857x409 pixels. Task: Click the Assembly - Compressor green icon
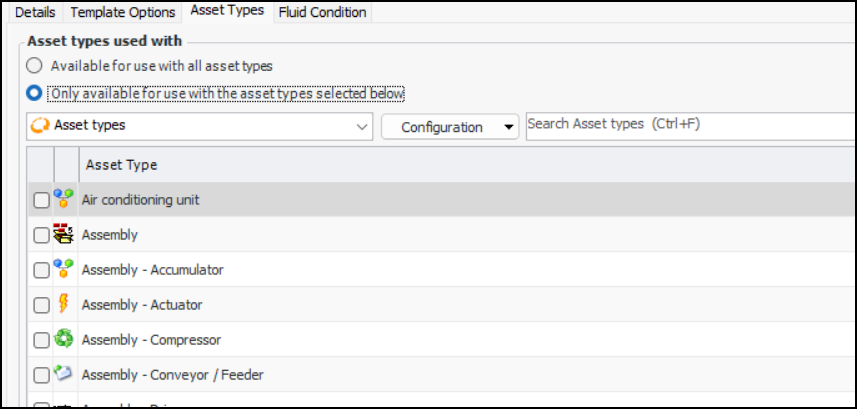click(64, 340)
